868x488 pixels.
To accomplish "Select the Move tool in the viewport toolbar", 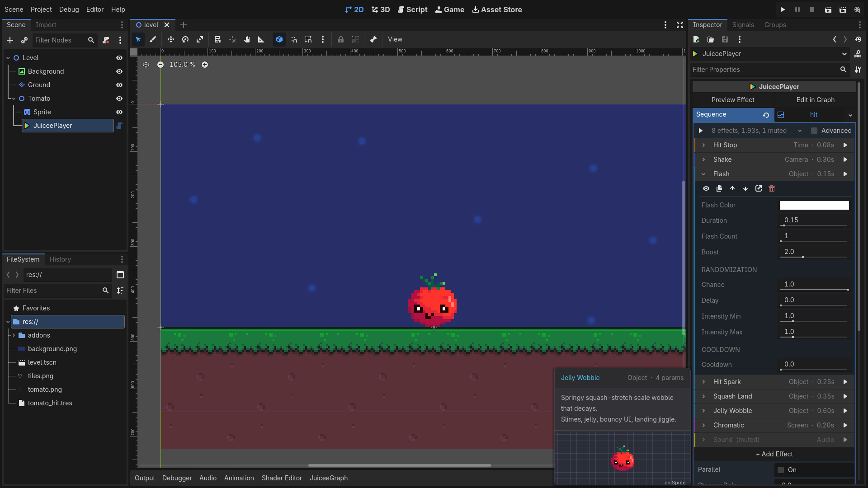I will point(170,40).
